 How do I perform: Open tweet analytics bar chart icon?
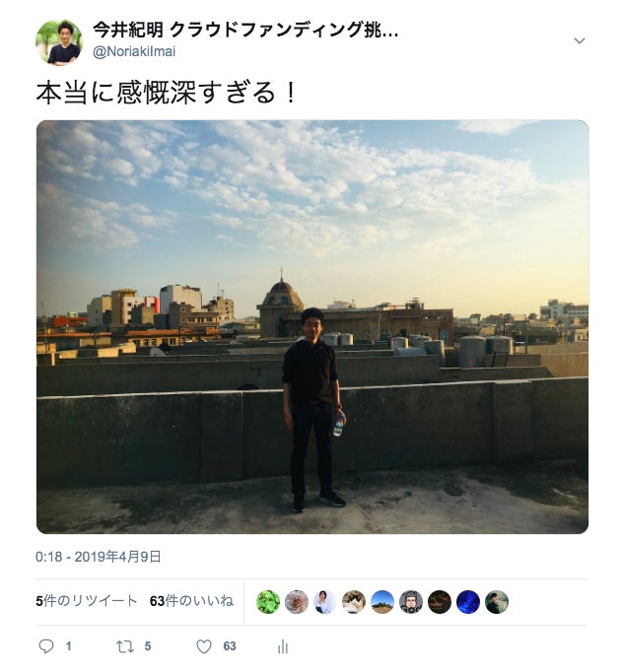[x=283, y=646]
